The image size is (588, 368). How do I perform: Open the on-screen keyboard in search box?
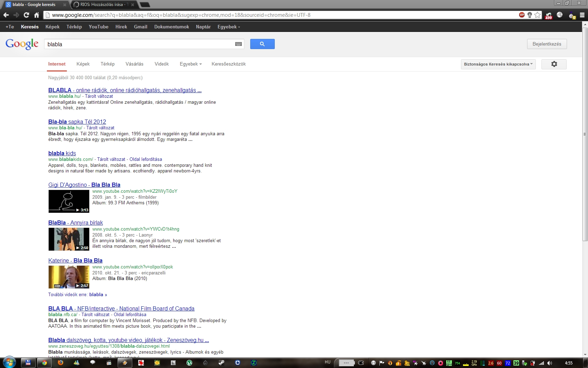coord(238,44)
